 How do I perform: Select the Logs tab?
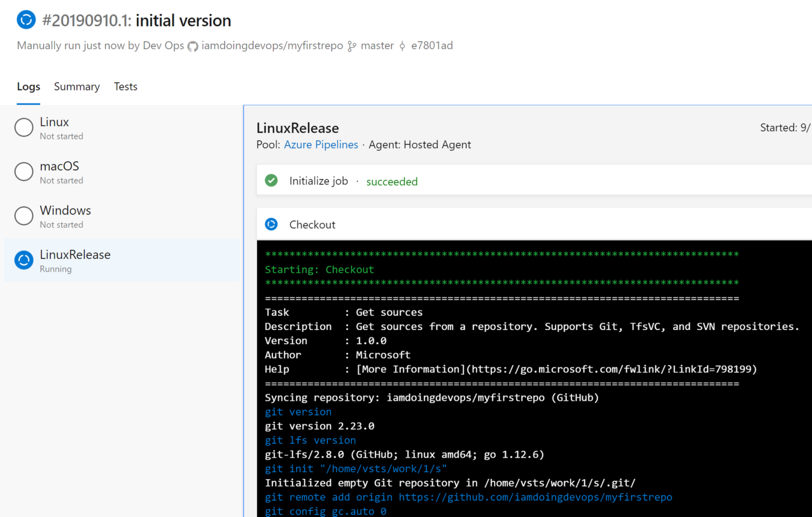pyautogui.click(x=28, y=86)
